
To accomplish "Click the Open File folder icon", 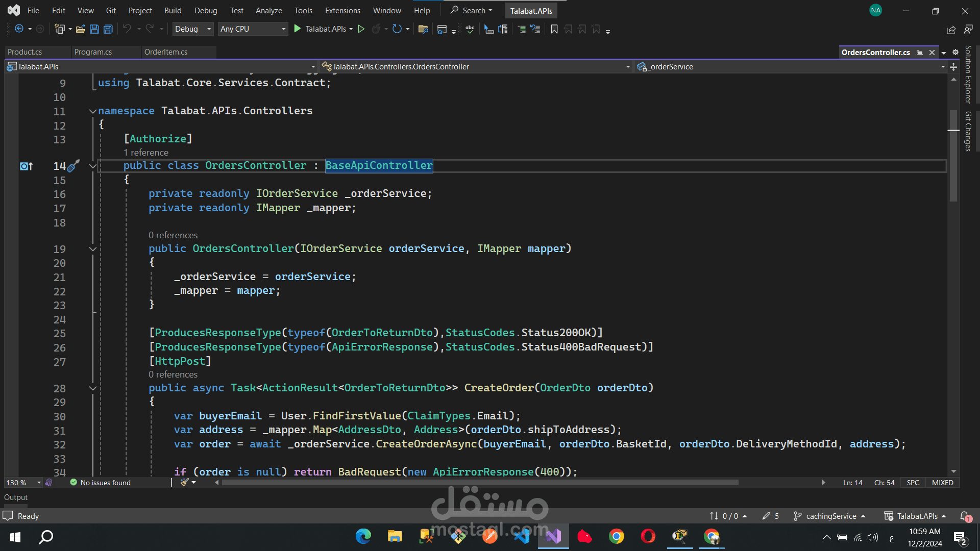I will point(80,29).
